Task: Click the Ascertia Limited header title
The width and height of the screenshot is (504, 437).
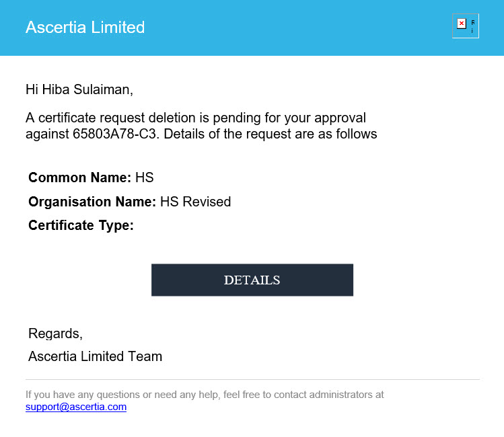Action: click(85, 28)
